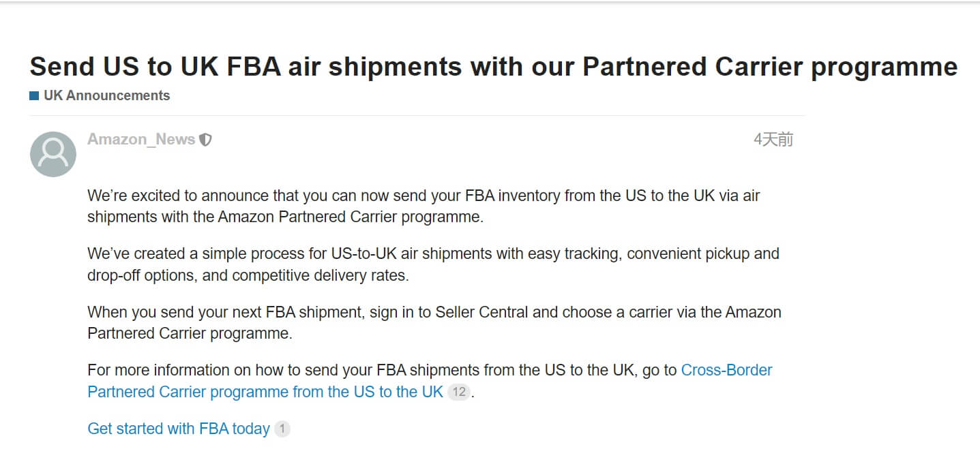Click the 4天前 post timestamp
Screen dimensions: 980x462
(x=773, y=140)
